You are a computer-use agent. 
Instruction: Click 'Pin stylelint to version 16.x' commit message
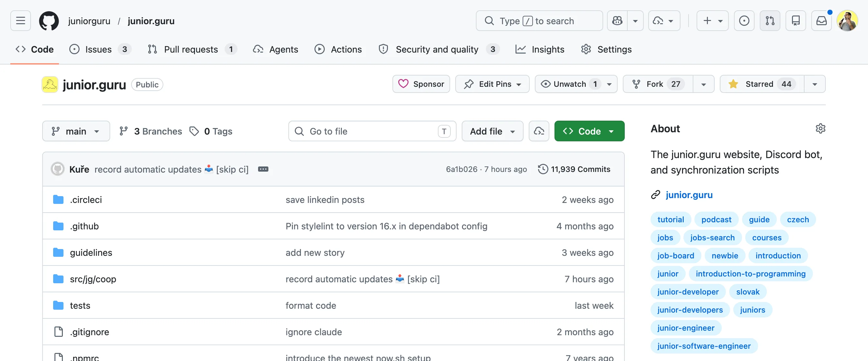386,226
